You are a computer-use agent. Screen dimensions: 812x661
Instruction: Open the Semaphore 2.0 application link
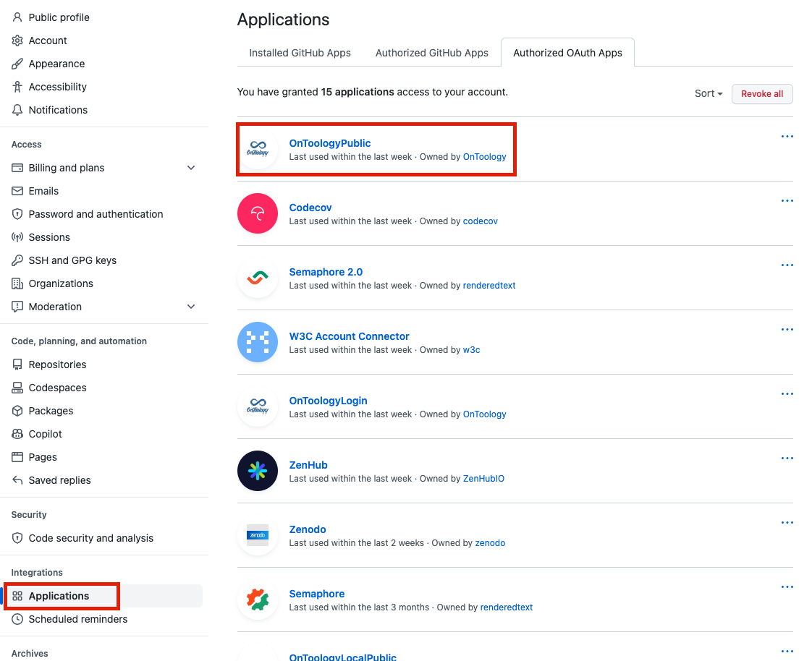tap(326, 272)
